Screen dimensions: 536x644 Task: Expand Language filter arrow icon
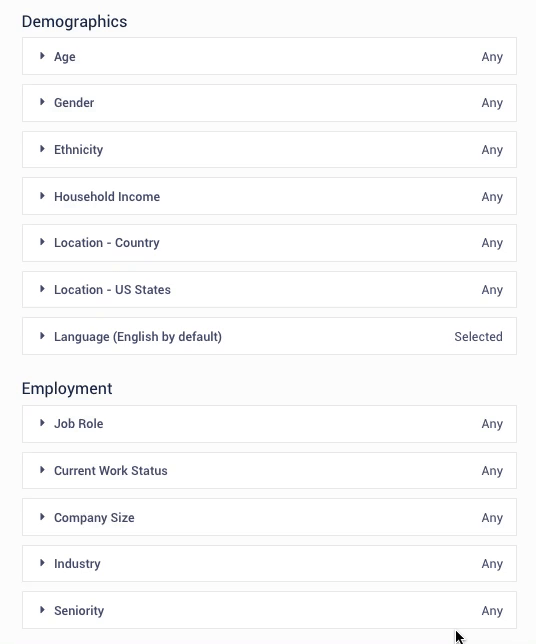coord(42,336)
